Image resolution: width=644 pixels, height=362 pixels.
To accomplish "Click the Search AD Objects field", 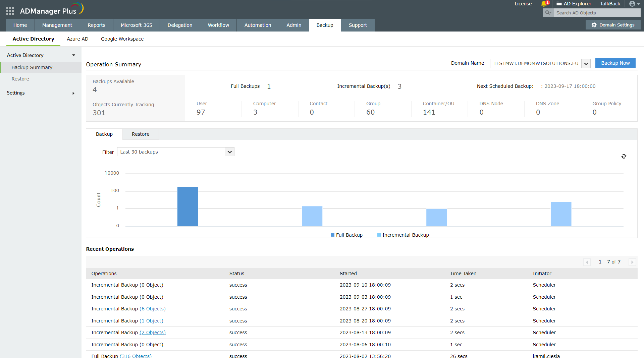I will [596, 13].
